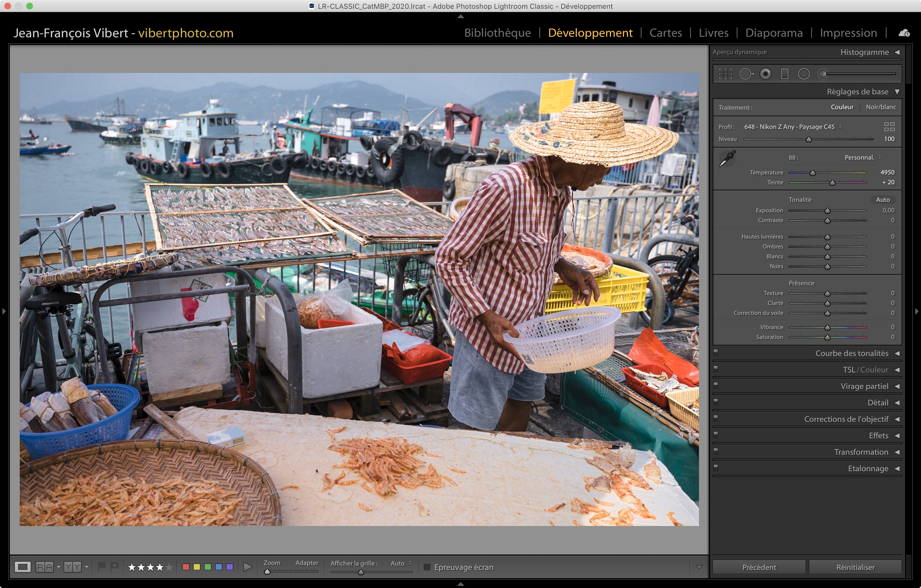Click the Réinitialiser button
Image resolution: width=921 pixels, height=588 pixels.
pyautogui.click(x=855, y=567)
